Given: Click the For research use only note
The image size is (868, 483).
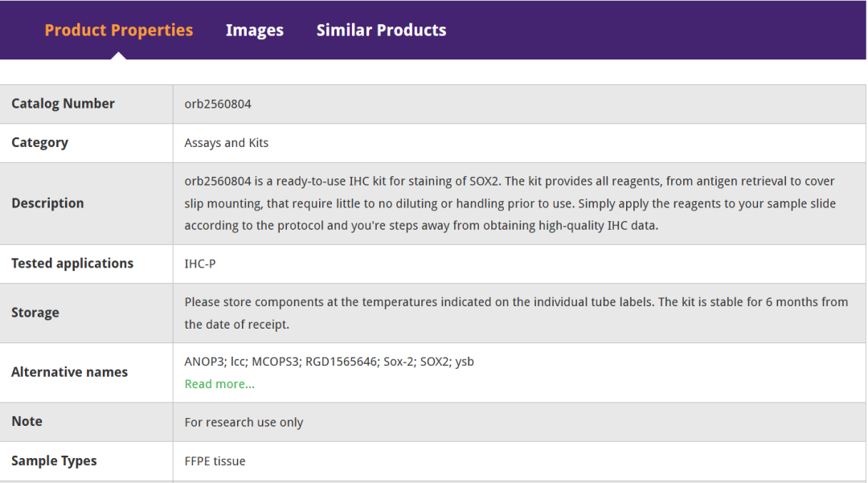Looking at the screenshot, I should [x=244, y=422].
